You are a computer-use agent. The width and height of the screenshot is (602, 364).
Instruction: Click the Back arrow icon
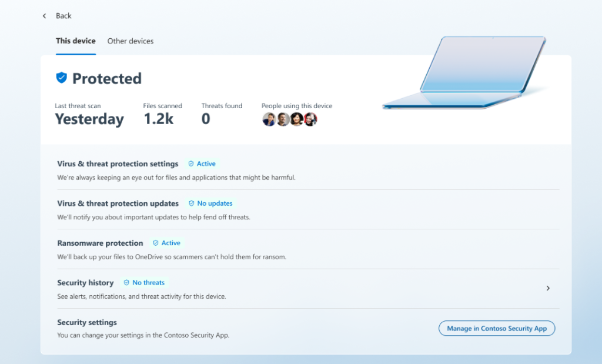tap(45, 16)
